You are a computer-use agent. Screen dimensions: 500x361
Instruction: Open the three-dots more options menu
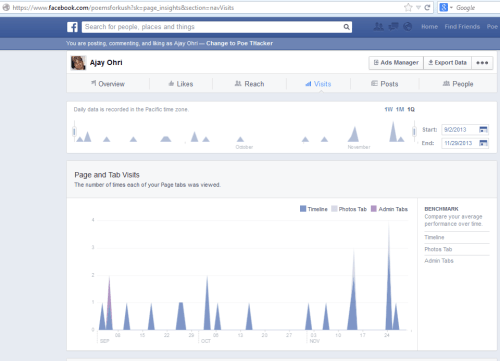(482, 63)
